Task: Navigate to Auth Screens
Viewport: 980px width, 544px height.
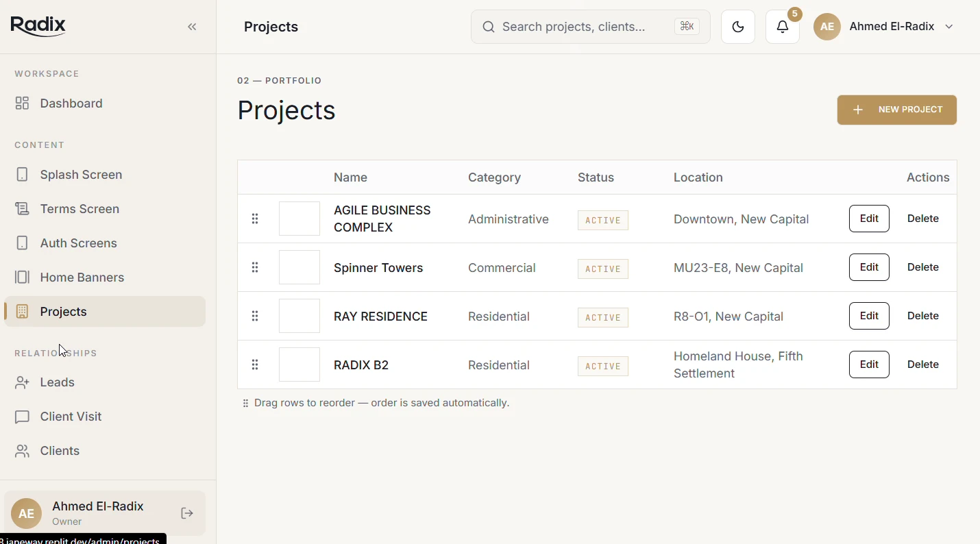Action: click(x=105, y=243)
